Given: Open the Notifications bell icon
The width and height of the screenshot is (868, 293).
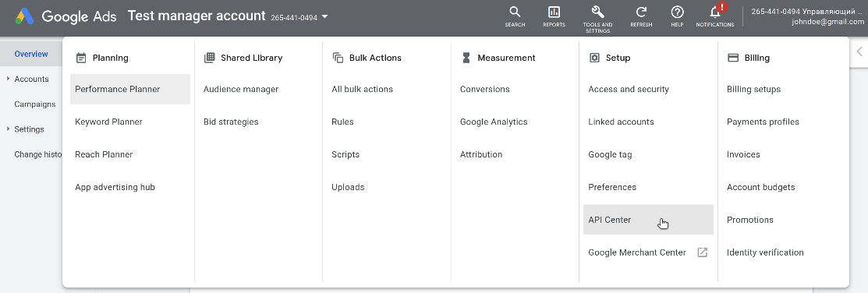Looking at the screenshot, I should coord(715,12).
